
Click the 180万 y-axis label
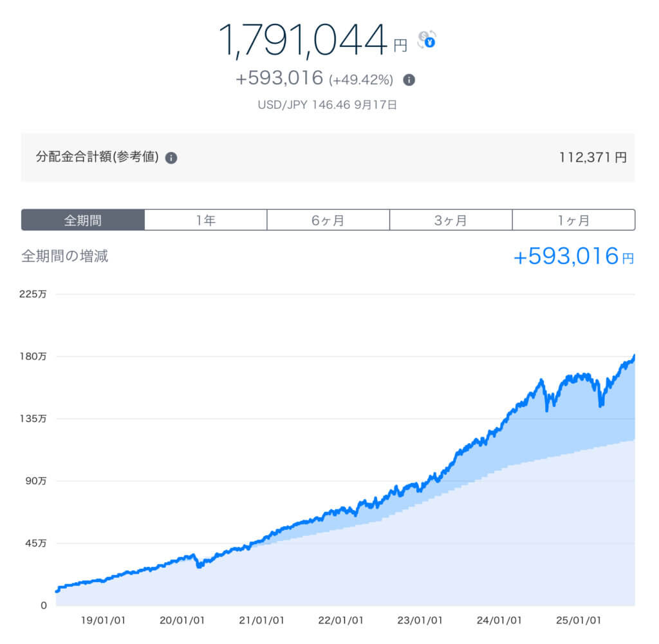coord(33,356)
